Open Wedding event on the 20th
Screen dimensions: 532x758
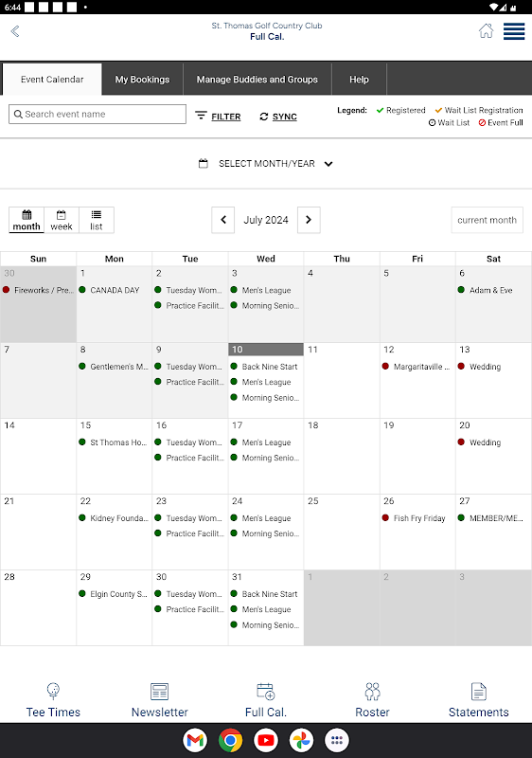point(480,442)
